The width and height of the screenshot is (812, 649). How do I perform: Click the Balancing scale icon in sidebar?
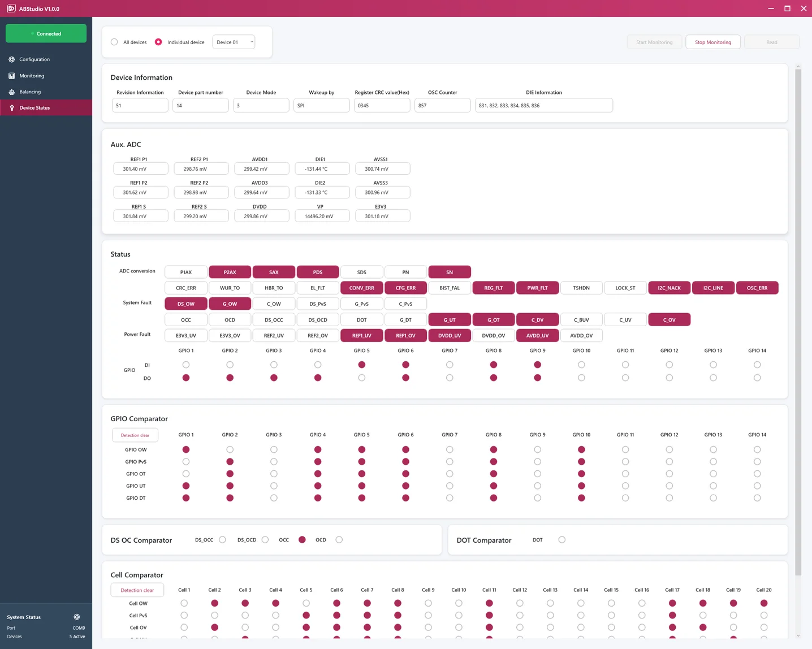[x=12, y=92]
